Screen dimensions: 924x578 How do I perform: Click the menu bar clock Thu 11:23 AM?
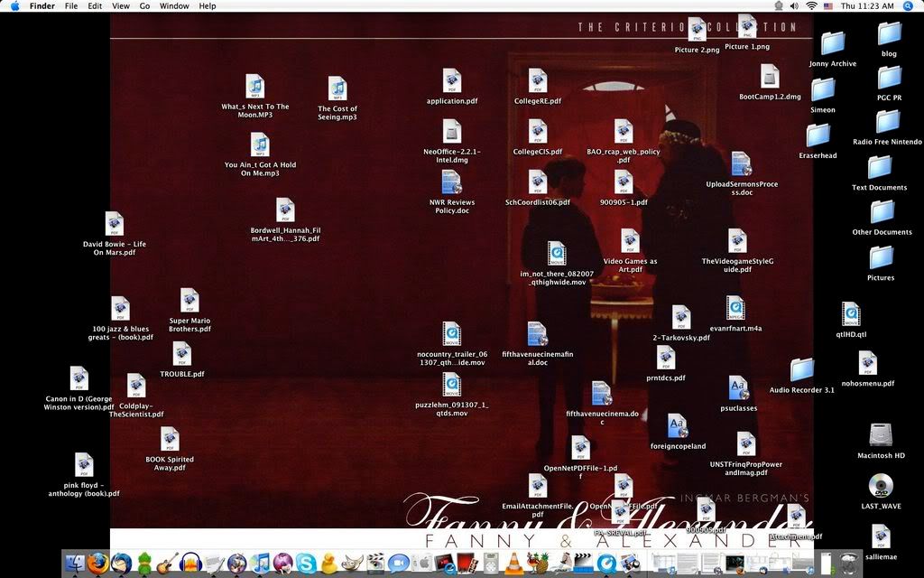coord(867,6)
